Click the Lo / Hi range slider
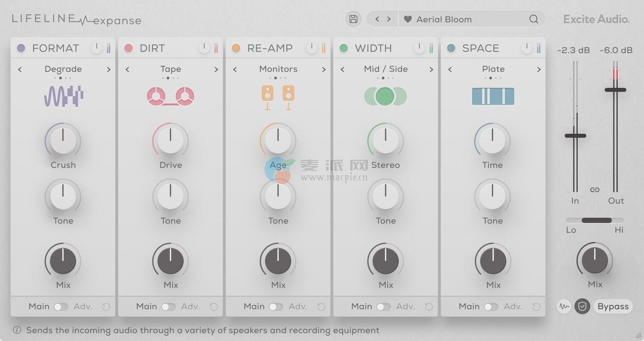644x341 pixels. (595, 220)
